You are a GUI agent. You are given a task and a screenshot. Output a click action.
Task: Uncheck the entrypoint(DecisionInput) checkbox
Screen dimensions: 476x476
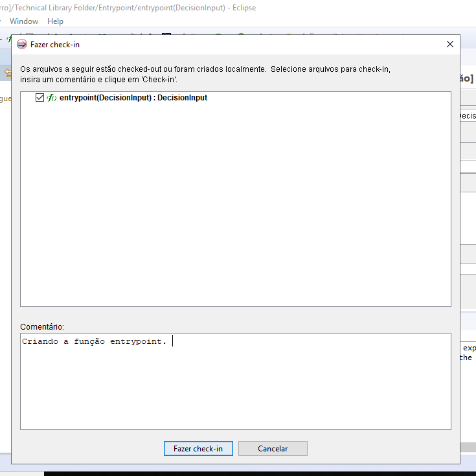coord(40,97)
